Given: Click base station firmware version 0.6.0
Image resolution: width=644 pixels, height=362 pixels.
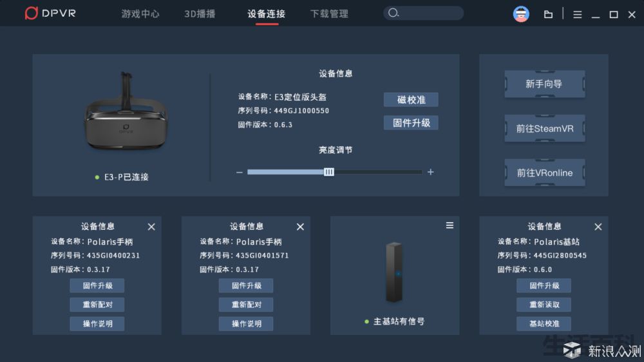Looking at the screenshot, I should point(542,269).
